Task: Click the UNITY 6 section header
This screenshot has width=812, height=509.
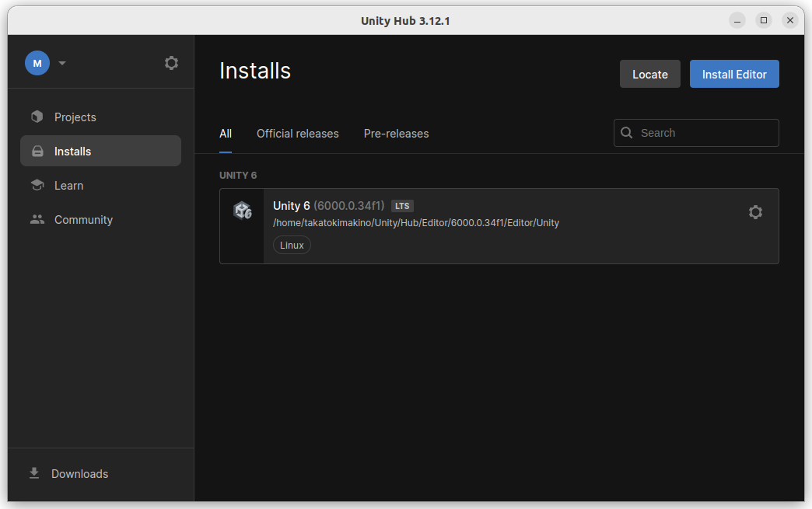Action: click(x=238, y=176)
